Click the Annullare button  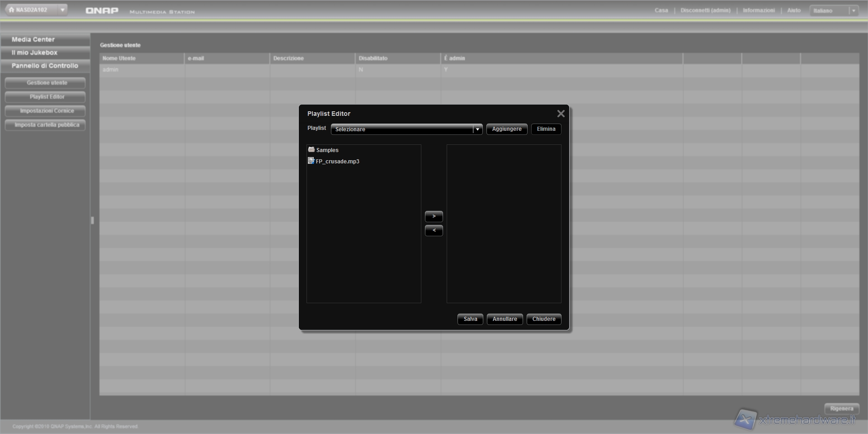[x=505, y=319]
